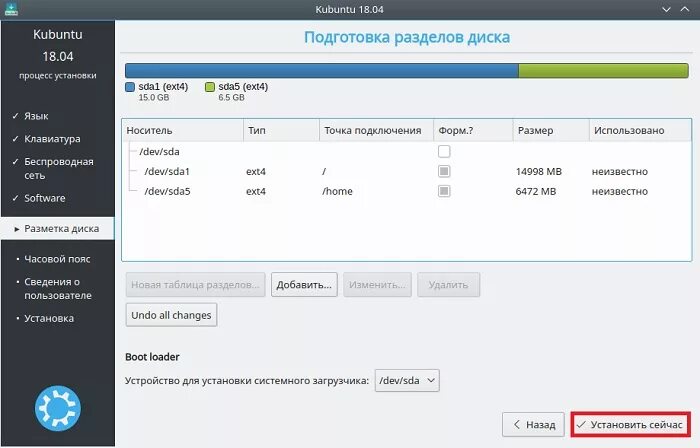Screen dimensions: 700x448
Task: Select the /dev/sda1 partition row
Action: point(406,171)
